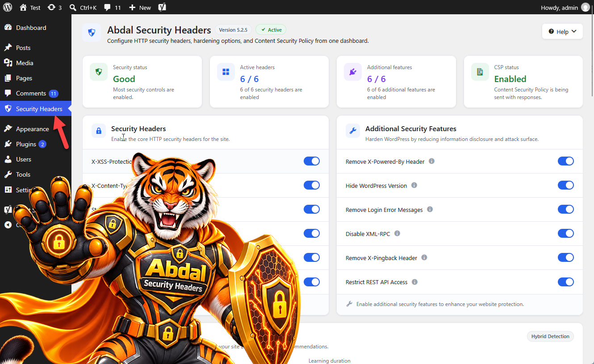
Task: Show info for Restrict REST API Access
Action: 414,281
